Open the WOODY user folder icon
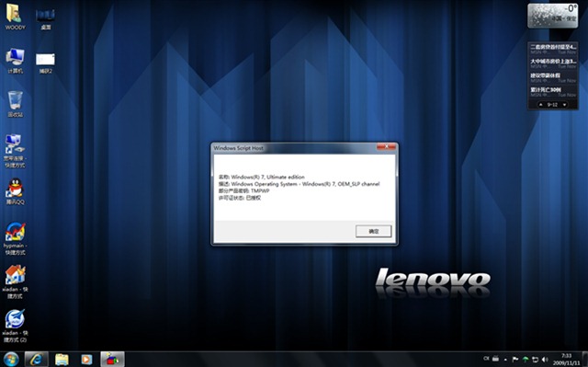588x367 pixels. (15, 17)
